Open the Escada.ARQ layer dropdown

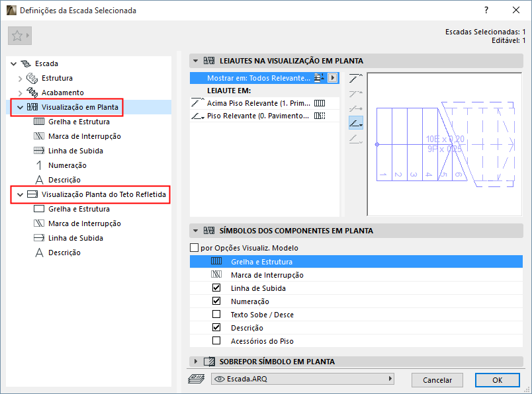302,379
